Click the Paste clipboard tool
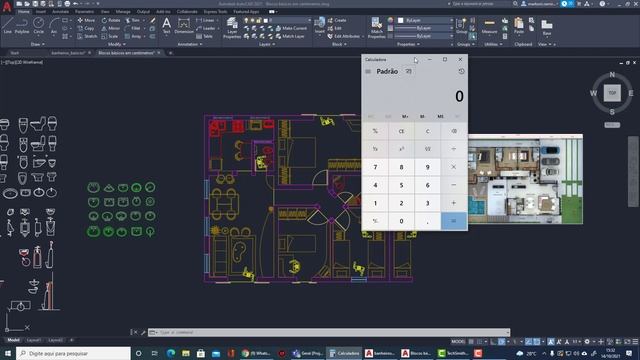The width and height of the screenshot is (640, 360). (x=519, y=26)
